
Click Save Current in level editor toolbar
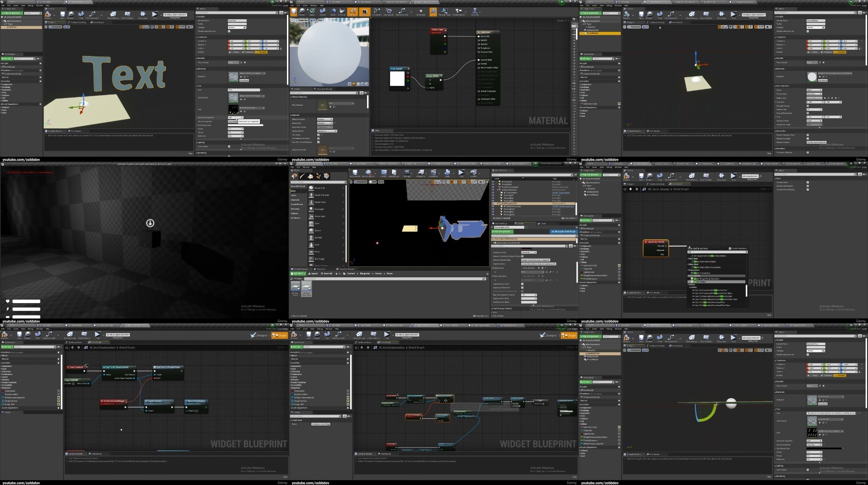click(x=355, y=173)
